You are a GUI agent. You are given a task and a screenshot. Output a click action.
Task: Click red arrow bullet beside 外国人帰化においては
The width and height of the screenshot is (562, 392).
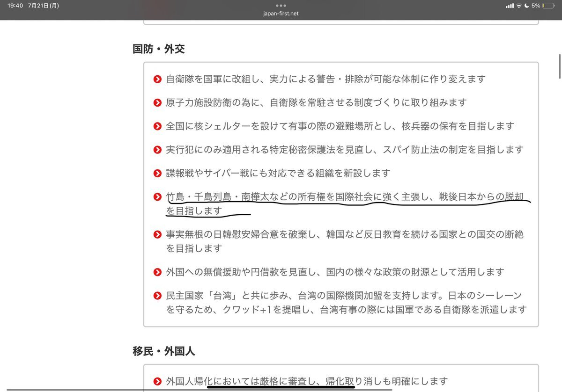point(157,382)
